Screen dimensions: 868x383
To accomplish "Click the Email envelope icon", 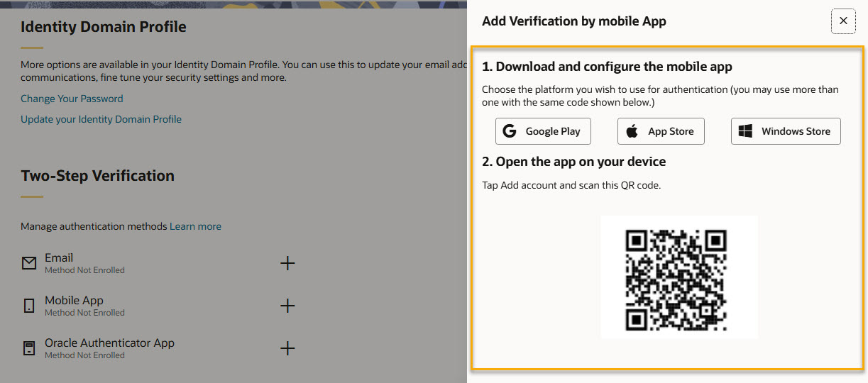I will pyautogui.click(x=29, y=264).
